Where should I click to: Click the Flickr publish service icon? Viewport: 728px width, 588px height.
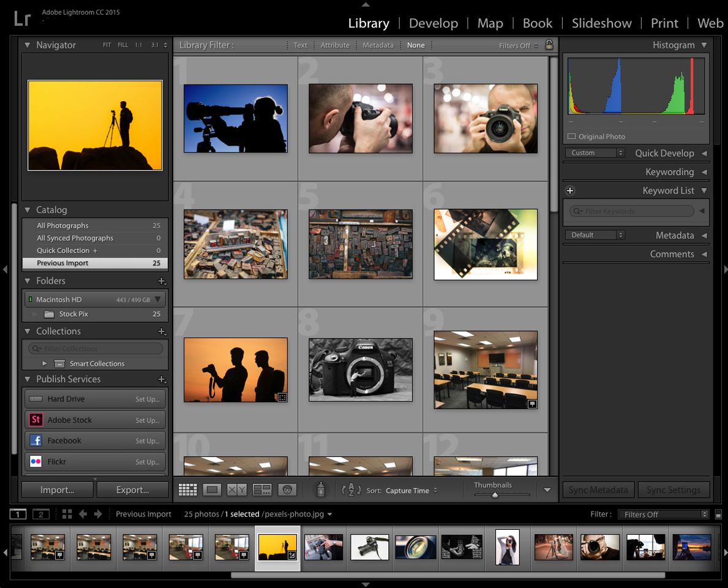click(36, 462)
